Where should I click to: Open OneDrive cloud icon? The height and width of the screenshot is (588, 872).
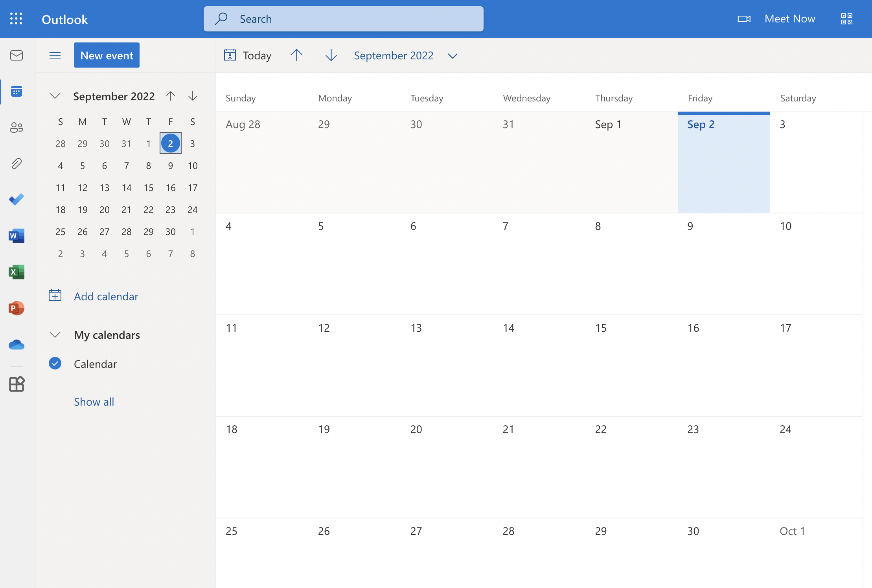coord(17,345)
